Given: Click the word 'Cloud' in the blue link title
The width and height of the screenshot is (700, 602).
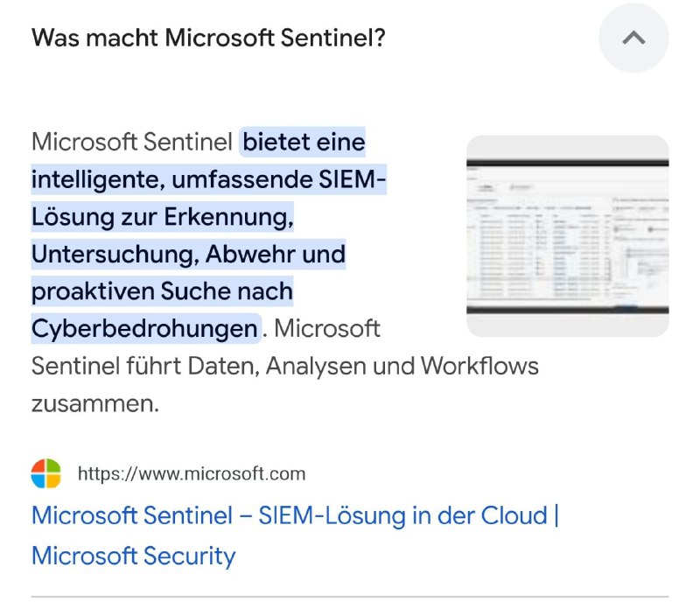Looking at the screenshot, I should coord(514,515).
